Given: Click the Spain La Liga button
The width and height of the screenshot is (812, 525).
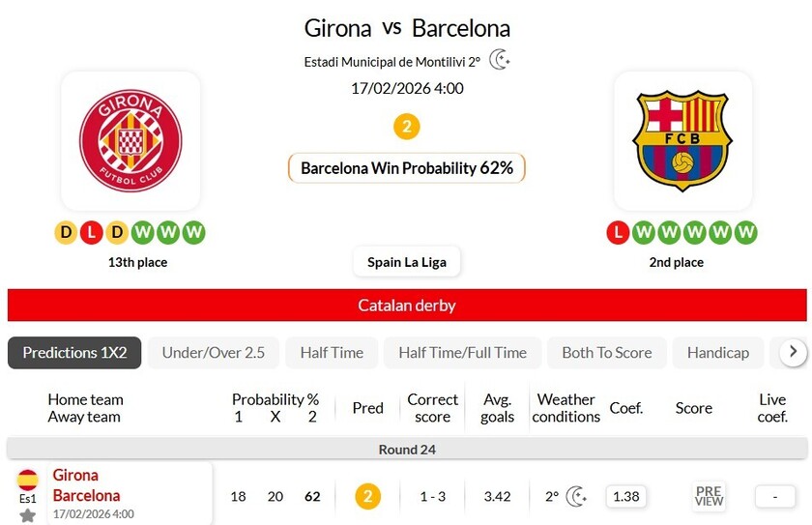Looking at the screenshot, I should (x=406, y=262).
